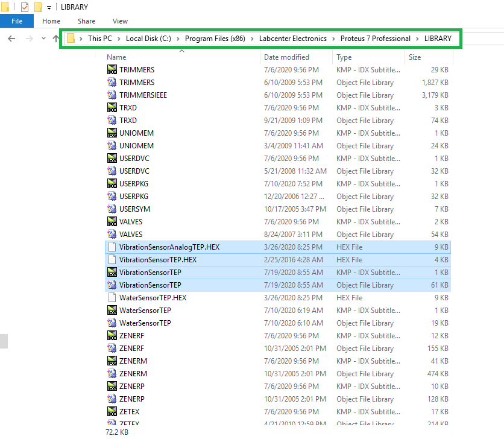504x439 pixels.
Task: Click the folder icon in address bar
Action: pos(71,39)
